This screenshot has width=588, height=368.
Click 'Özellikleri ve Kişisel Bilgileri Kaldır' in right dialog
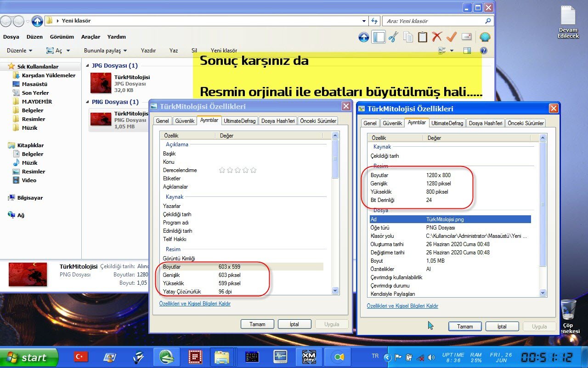point(402,306)
